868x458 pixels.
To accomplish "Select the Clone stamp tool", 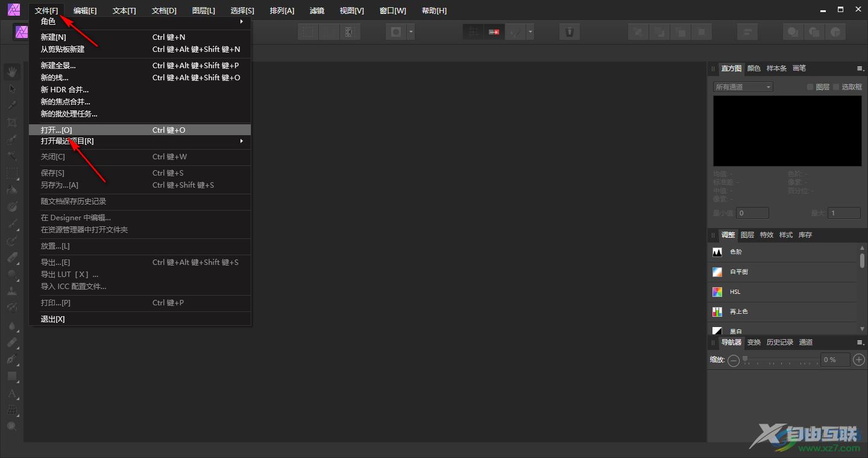I will tap(12, 291).
